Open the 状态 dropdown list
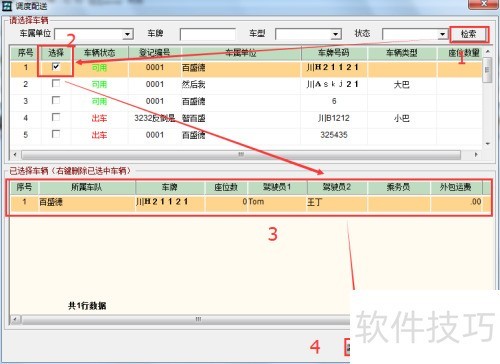Screen dimensions: 500x364 pyautogui.click(x=442, y=34)
